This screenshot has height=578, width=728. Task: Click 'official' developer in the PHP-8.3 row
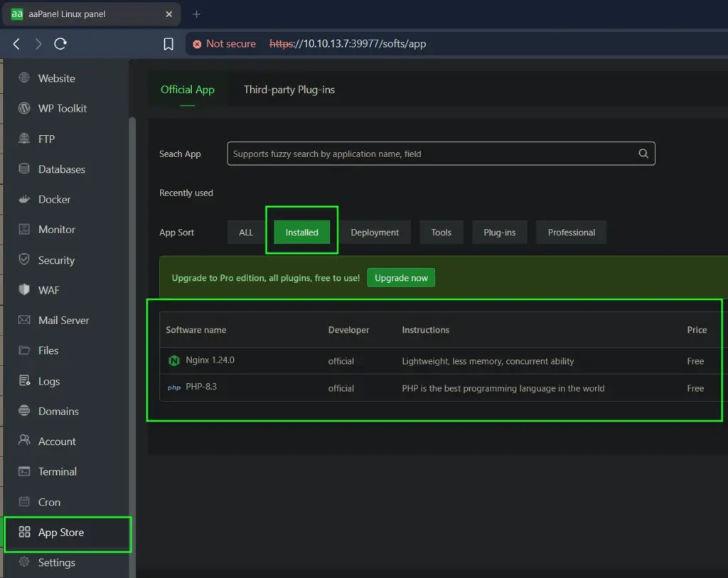[341, 388]
